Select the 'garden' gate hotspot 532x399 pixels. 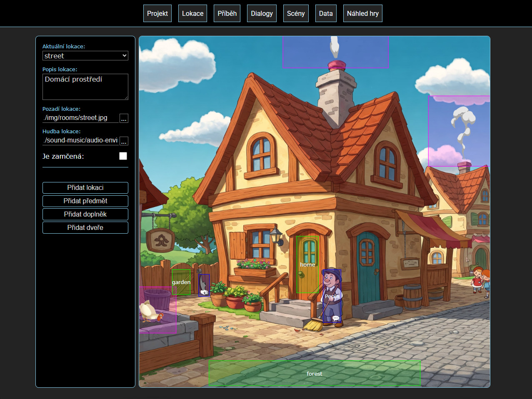[x=181, y=282]
